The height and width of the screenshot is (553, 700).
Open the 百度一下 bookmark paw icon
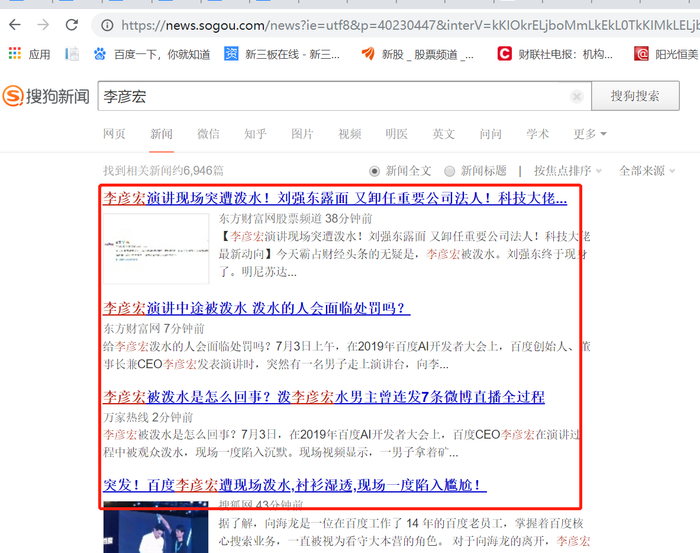click(x=100, y=54)
